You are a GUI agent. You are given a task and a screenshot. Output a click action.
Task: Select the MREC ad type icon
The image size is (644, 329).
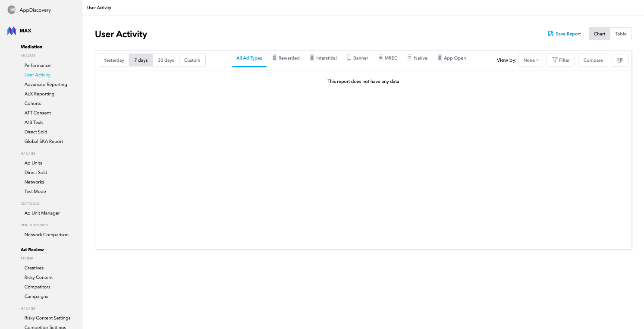[380, 57]
